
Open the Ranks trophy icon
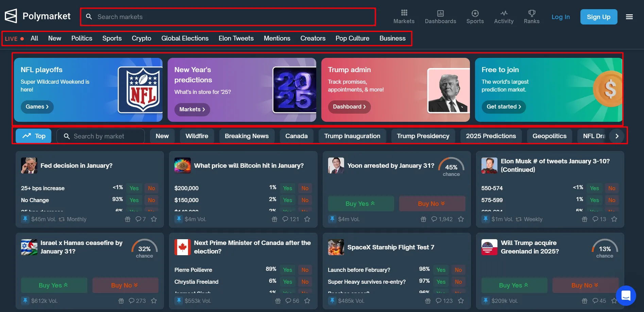coord(531,17)
